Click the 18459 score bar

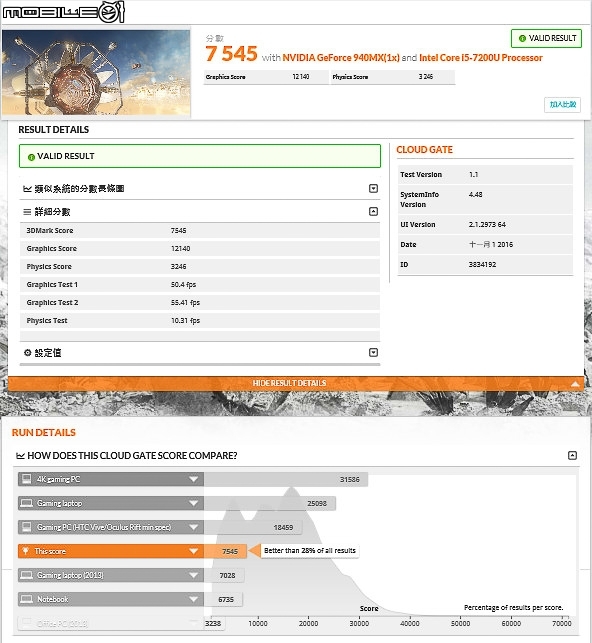tap(253, 527)
